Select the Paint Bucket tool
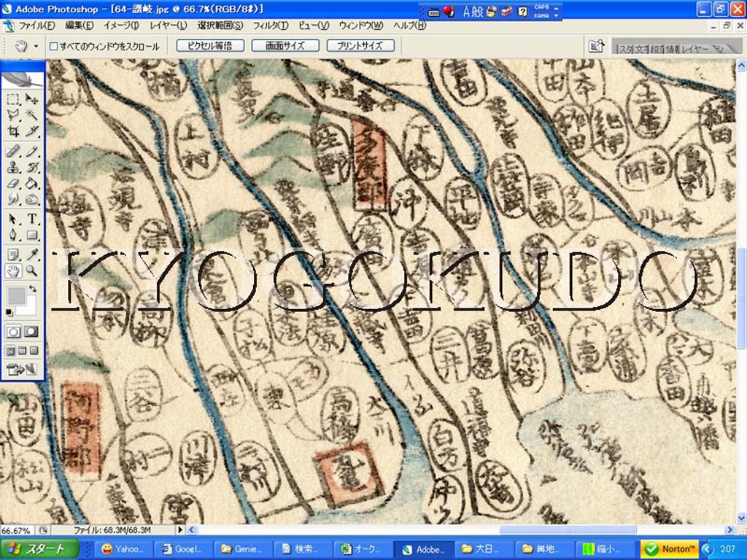This screenshot has height=560, width=747. pos(31,183)
